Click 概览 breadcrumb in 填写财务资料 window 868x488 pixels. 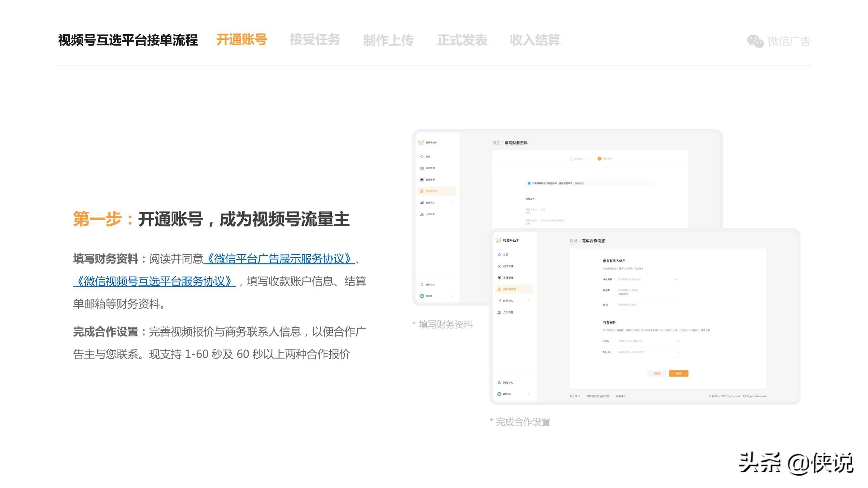pyautogui.click(x=496, y=143)
